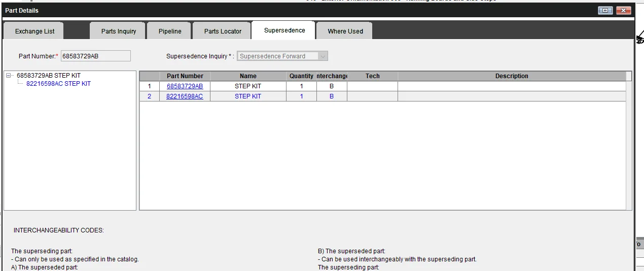
Task: Switch to the Parts Inquiry tab
Action: pos(119,31)
